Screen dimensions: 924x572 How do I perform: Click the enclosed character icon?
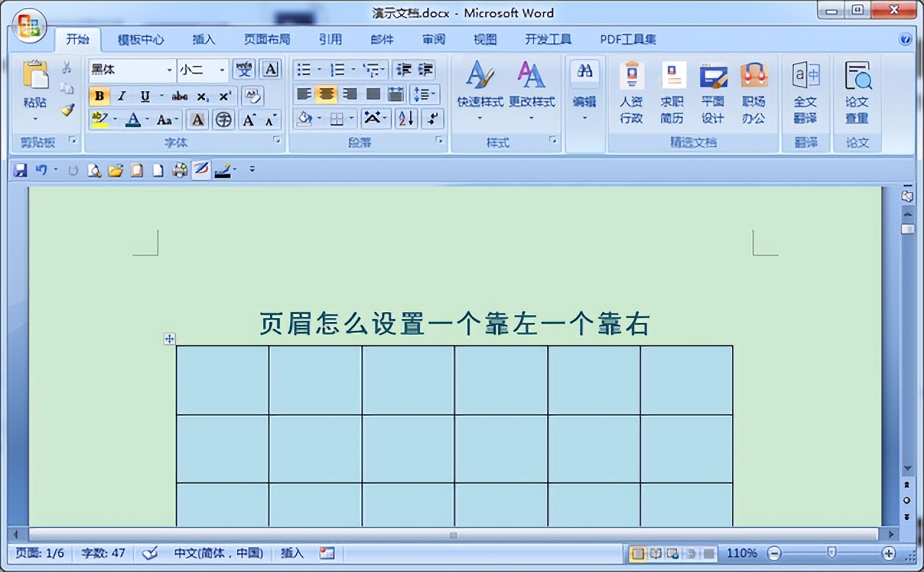[224, 119]
